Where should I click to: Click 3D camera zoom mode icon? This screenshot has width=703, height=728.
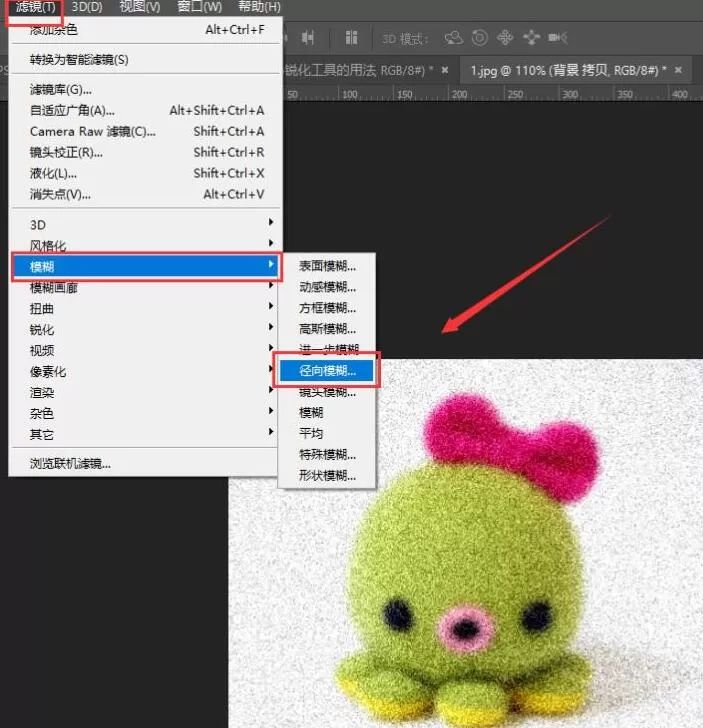click(x=558, y=38)
